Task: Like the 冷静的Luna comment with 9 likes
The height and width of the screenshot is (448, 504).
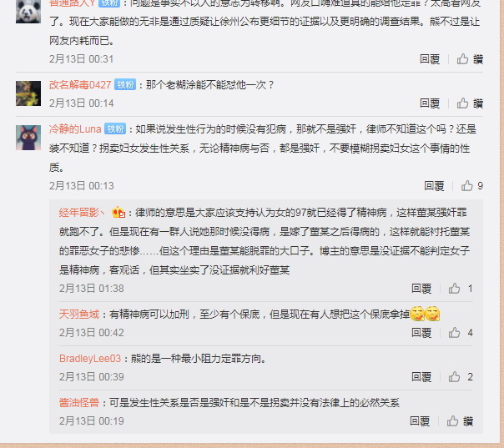Action: tap(467, 185)
